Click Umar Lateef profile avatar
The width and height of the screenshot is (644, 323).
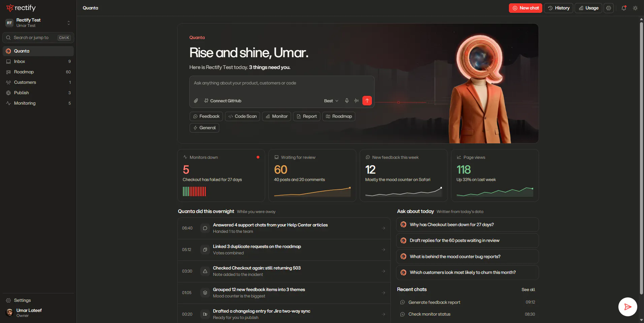point(9,313)
